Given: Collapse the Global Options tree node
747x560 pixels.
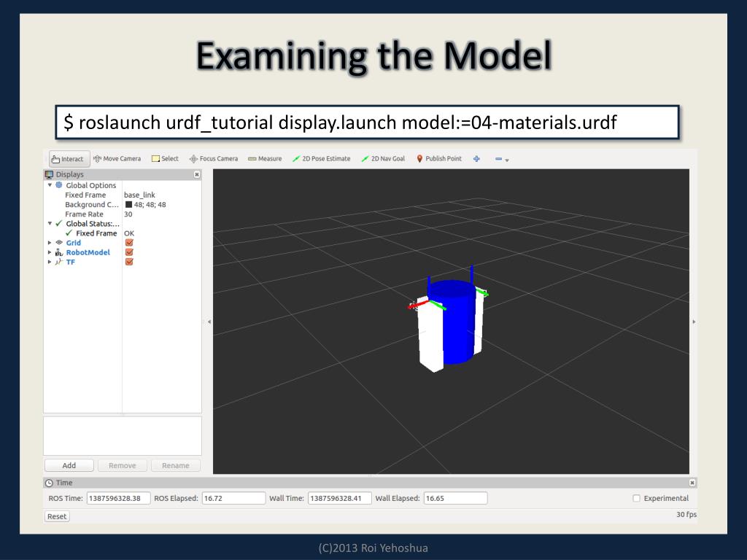Looking at the screenshot, I should click(x=50, y=184).
